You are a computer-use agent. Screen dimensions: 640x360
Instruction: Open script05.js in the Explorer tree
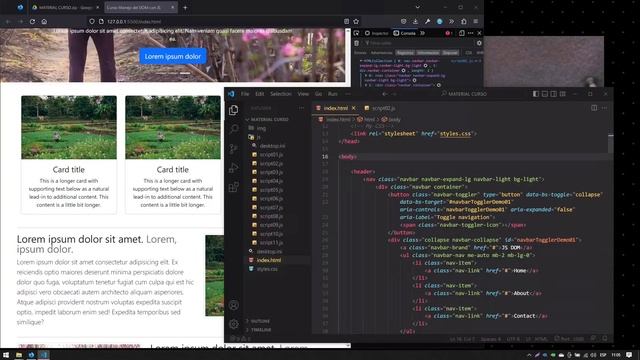[271, 190]
